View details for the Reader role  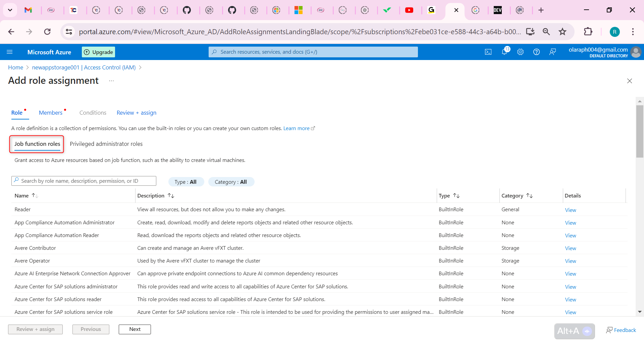(570, 210)
